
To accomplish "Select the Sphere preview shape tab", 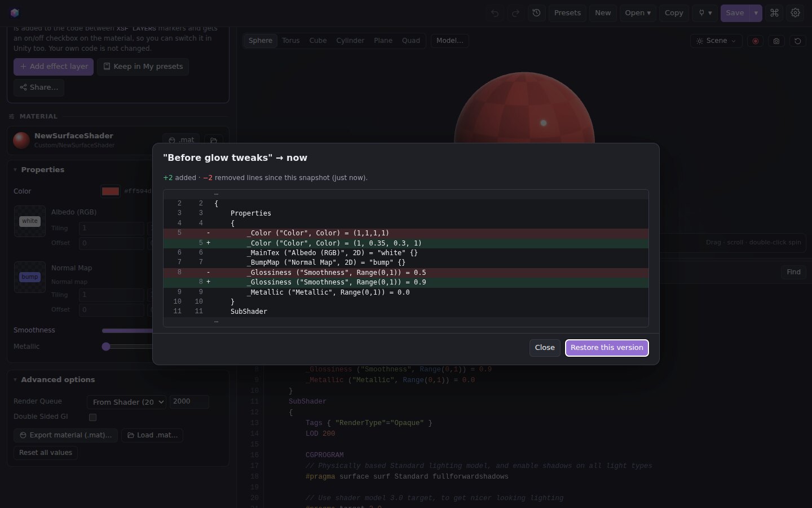I will pyautogui.click(x=261, y=41).
